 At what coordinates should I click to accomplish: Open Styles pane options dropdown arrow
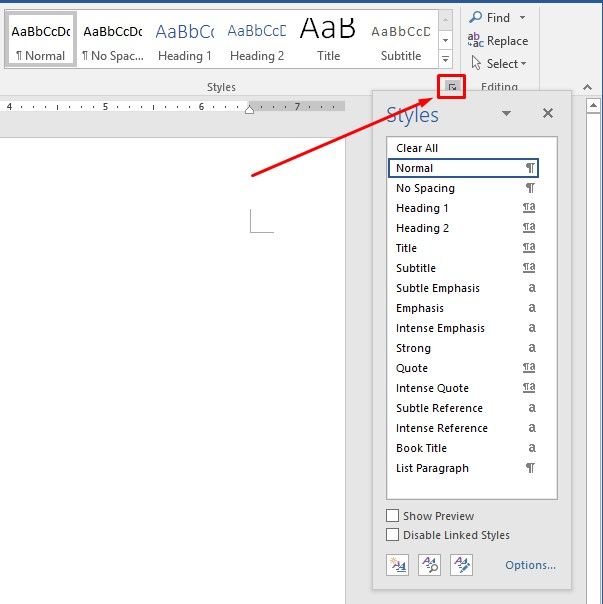point(506,113)
